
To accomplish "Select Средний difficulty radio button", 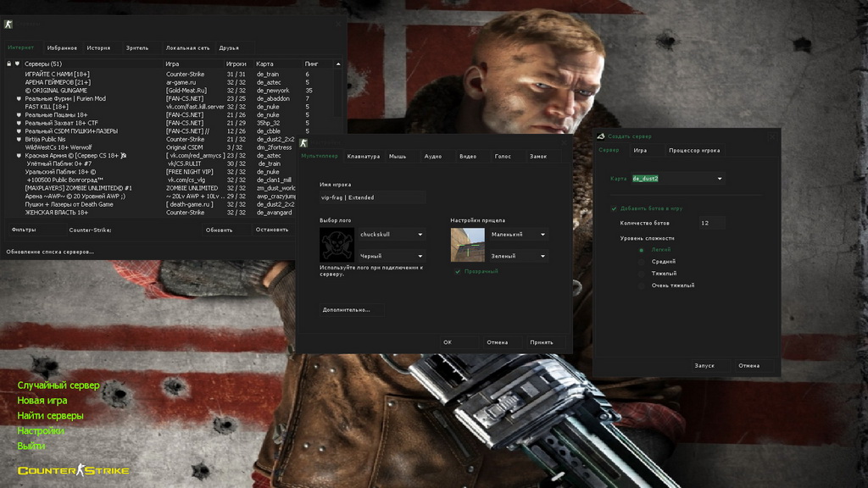I will [642, 262].
